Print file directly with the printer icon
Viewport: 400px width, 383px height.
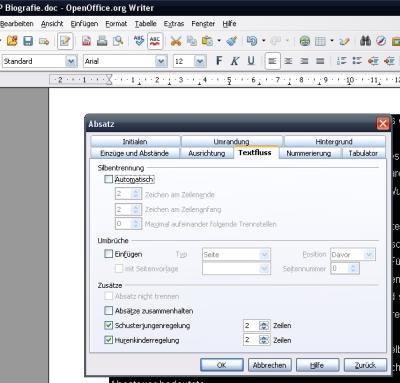tap(102, 41)
